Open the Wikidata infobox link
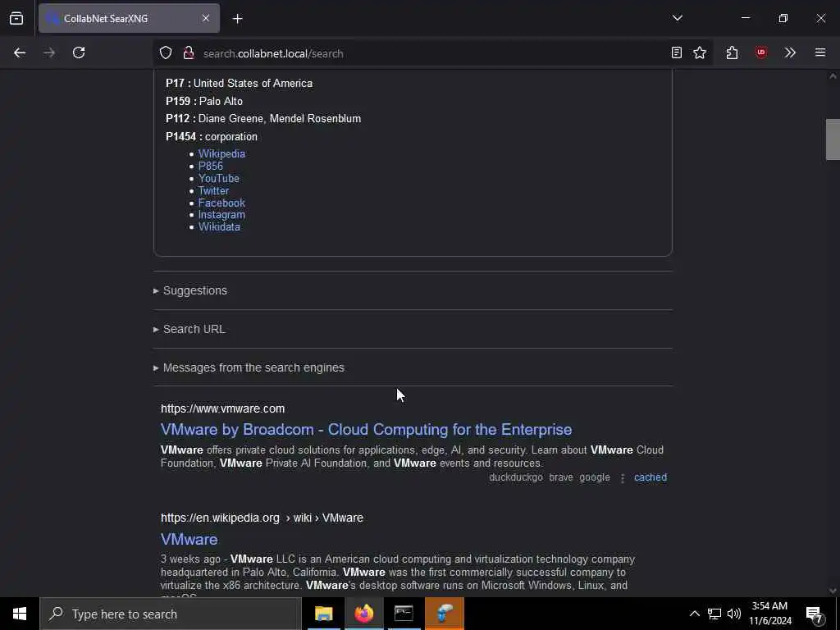 (219, 226)
